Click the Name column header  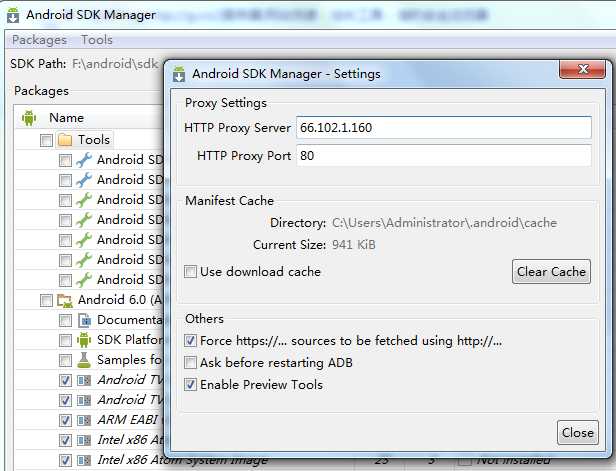(x=66, y=118)
